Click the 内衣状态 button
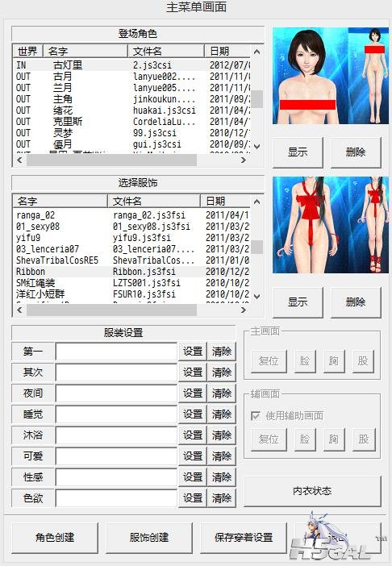This screenshot has height=566, width=392. click(313, 491)
